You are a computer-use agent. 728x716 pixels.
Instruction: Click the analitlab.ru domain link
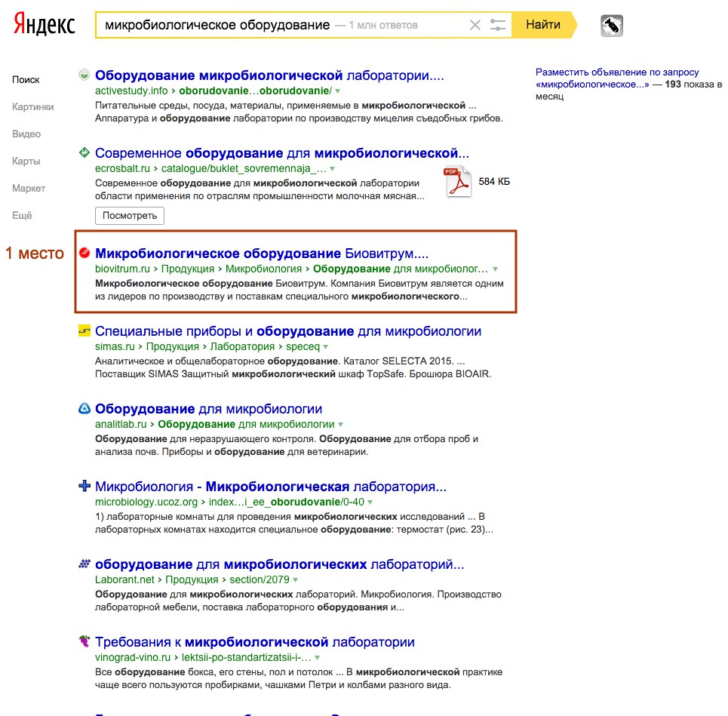point(121,424)
